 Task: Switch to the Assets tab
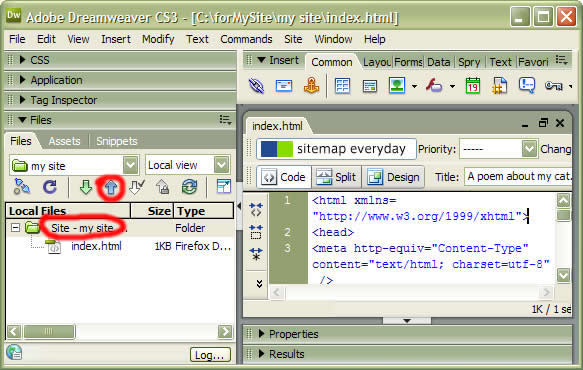pos(64,141)
